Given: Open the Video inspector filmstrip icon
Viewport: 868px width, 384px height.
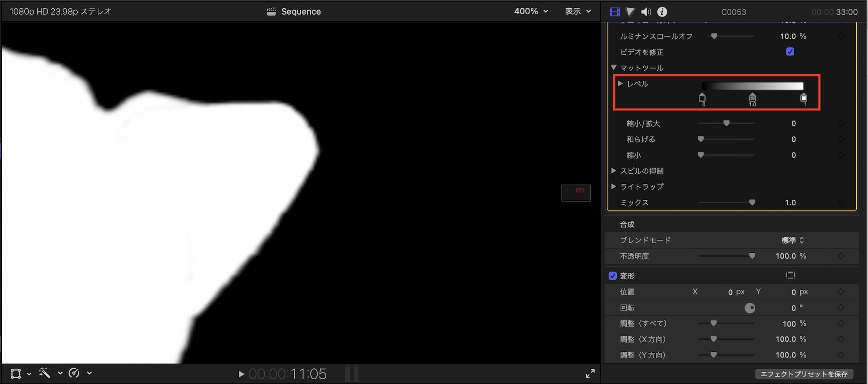Looking at the screenshot, I should click(615, 12).
